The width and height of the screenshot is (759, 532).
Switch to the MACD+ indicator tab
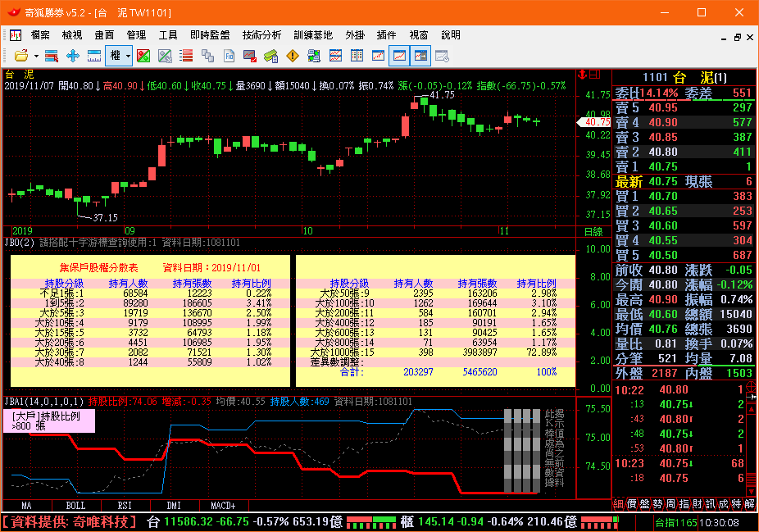pyautogui.click(x=223, y=506)
